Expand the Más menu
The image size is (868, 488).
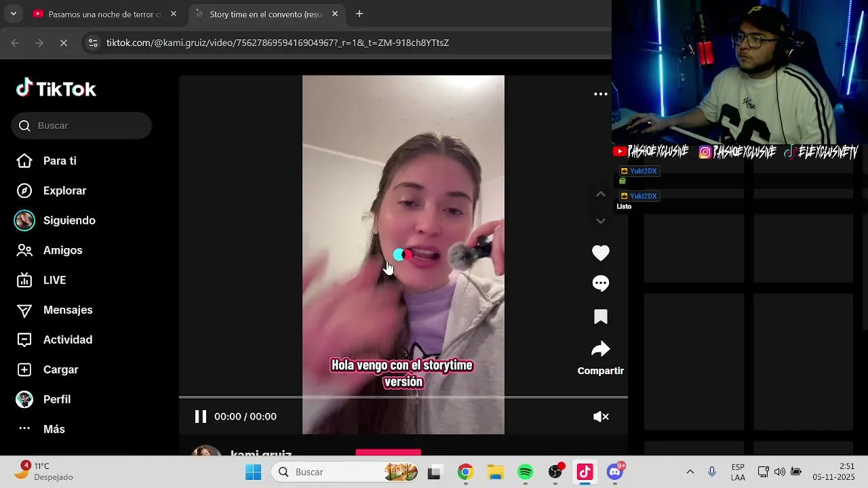[x=54, y=429]
